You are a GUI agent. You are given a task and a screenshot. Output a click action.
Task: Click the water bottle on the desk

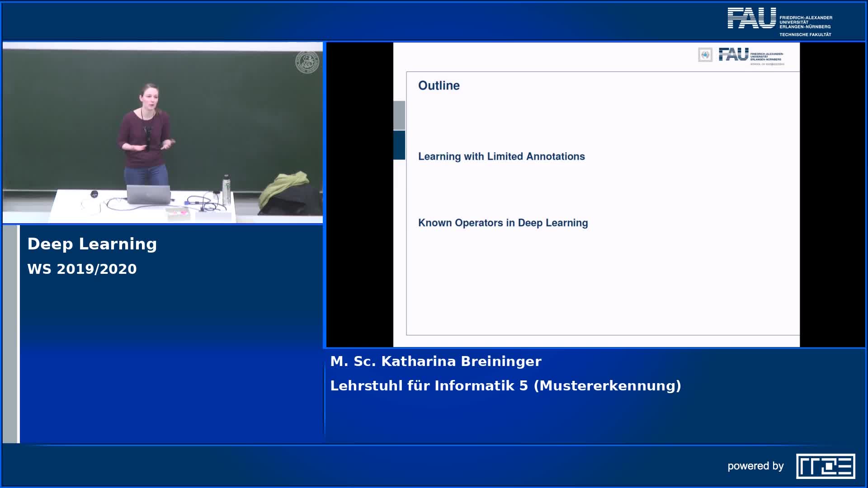(226, 190)
